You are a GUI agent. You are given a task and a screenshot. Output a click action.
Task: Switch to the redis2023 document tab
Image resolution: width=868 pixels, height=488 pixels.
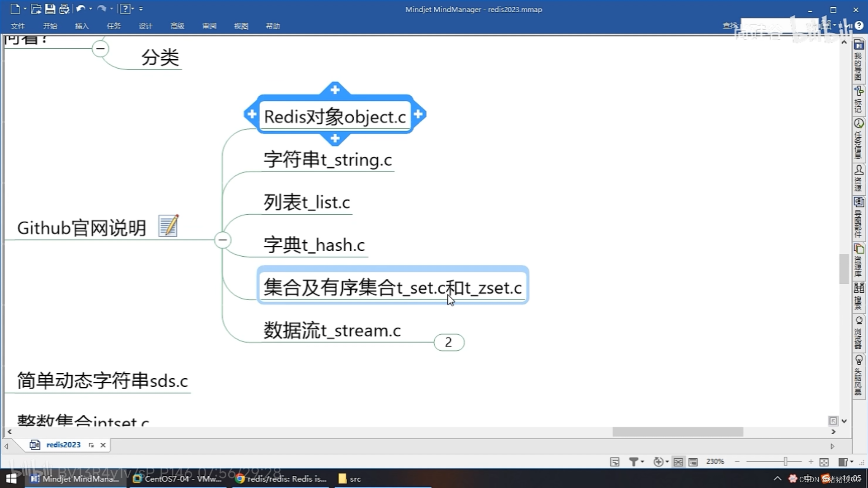coord(63,445)
